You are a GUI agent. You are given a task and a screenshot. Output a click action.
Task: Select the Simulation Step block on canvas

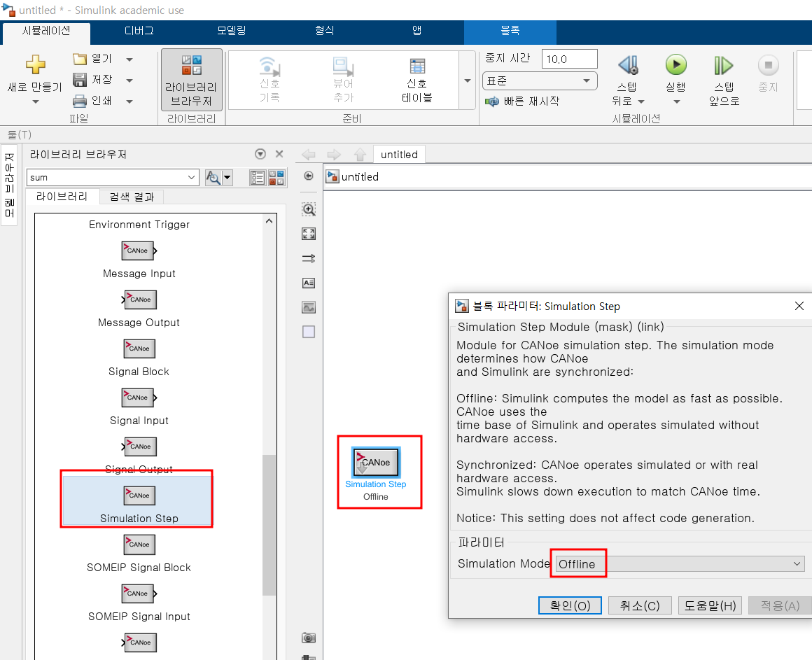pyautogui.click(x=376, y=462)
